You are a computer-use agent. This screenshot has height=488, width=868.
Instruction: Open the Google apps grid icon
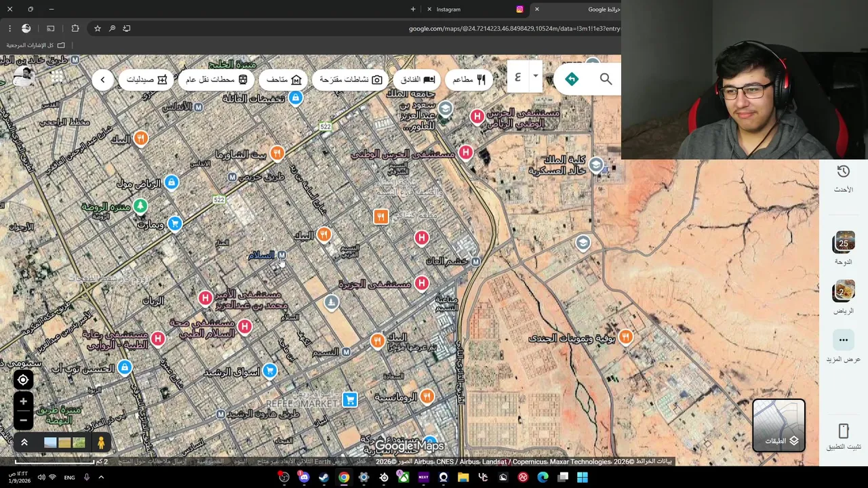(x=57, y=77)
